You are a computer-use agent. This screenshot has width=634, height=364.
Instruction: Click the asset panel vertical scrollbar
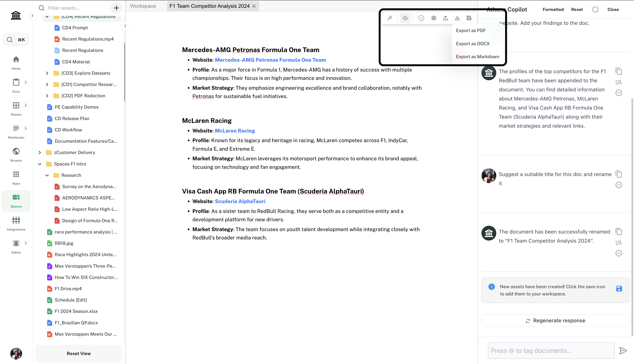(x=124, y=72)
